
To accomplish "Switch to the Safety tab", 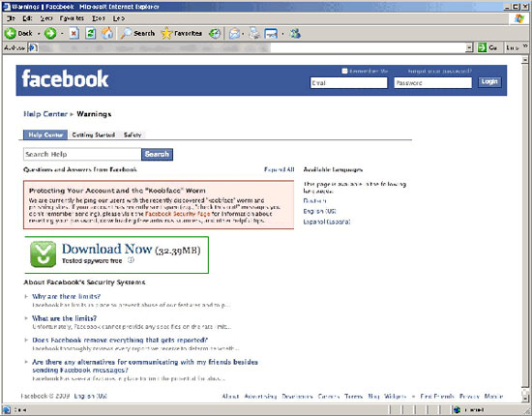I will (133, 134).
